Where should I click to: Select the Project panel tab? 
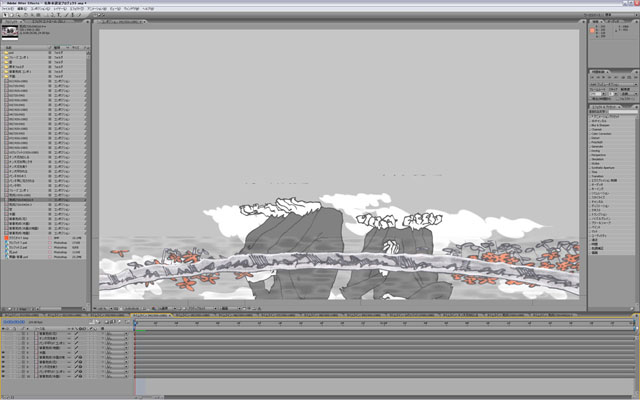[x=11, y=21]
